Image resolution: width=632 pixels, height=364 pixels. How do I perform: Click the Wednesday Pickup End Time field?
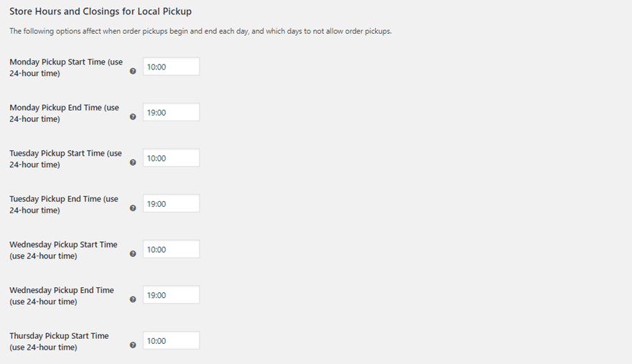tap(171, 295)
